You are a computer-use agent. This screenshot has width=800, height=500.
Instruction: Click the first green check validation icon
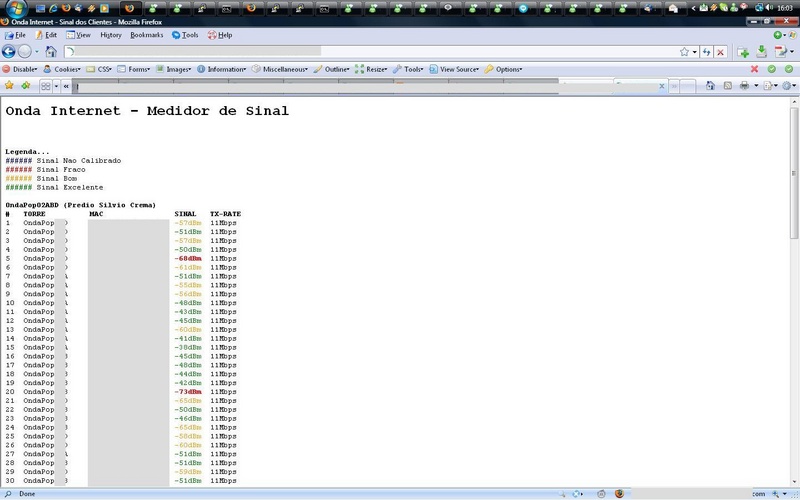pyautogui.click(x=771, y=69)
